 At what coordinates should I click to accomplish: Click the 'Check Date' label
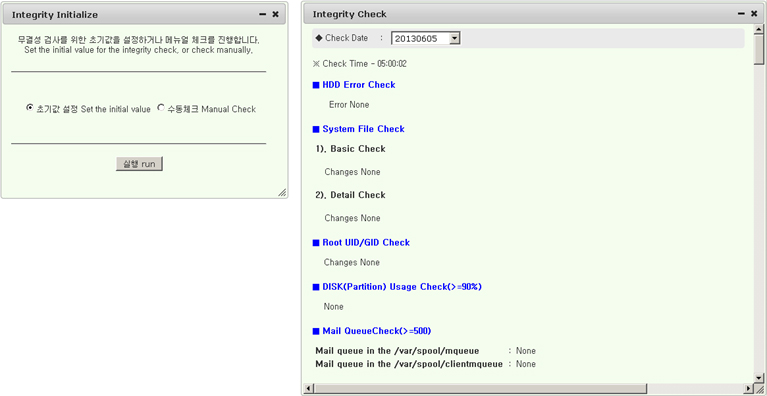pyautogui.click(x=346, y=38)
